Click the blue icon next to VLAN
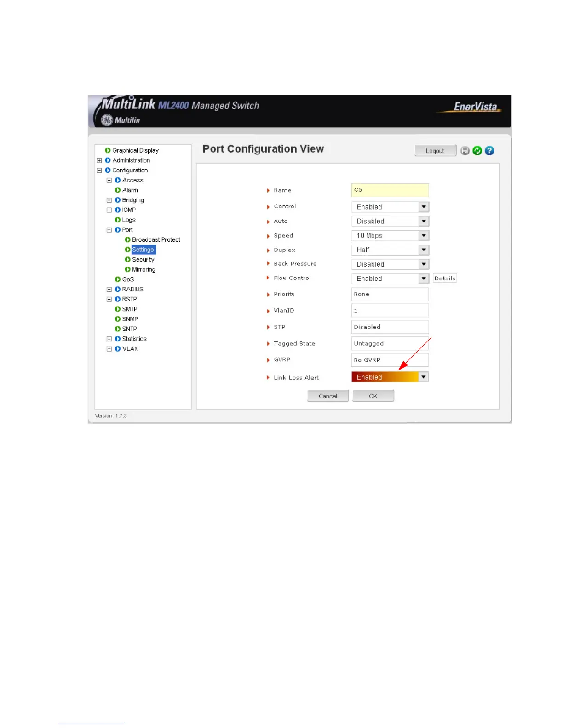The width and height of the screenshot is (563, 728). [118, 349]
